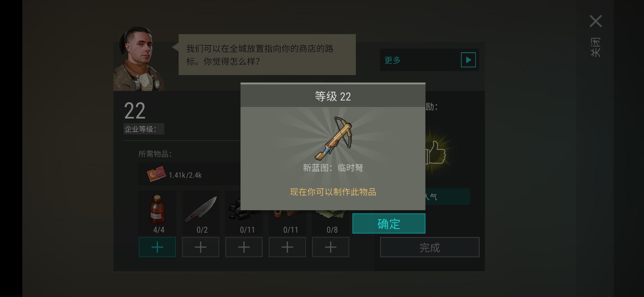
Task: Tap the character portrait with gas mask
Action: [139, 59]
